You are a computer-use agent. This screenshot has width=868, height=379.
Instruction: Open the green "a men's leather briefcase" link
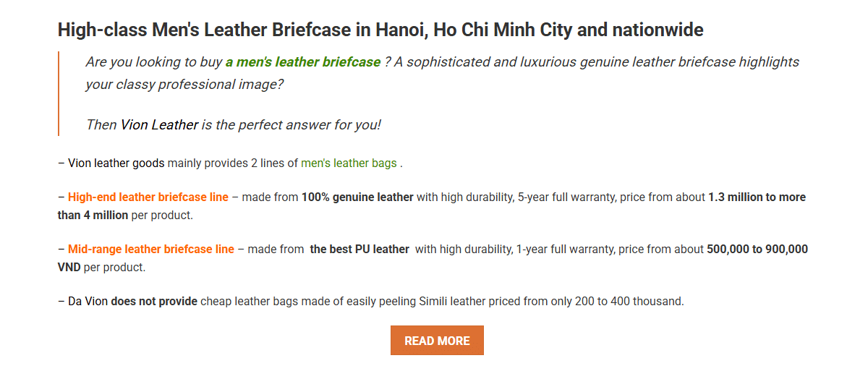[302, 62]
